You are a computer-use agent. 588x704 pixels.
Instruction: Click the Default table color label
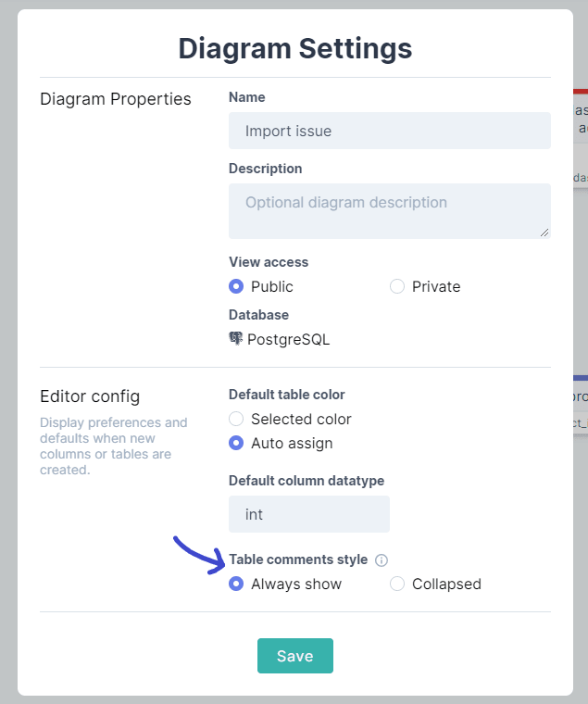[287, 395]
